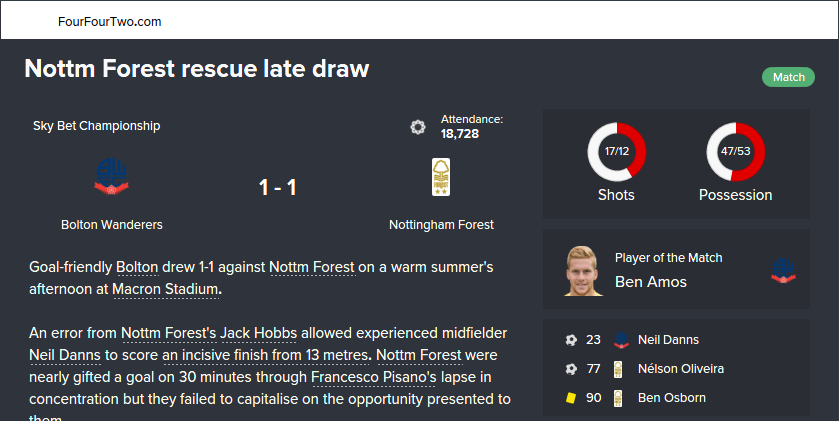Viewport: 839px width, 421px height.
Task: Click the football icon beside Attendance
Action: 418,127
